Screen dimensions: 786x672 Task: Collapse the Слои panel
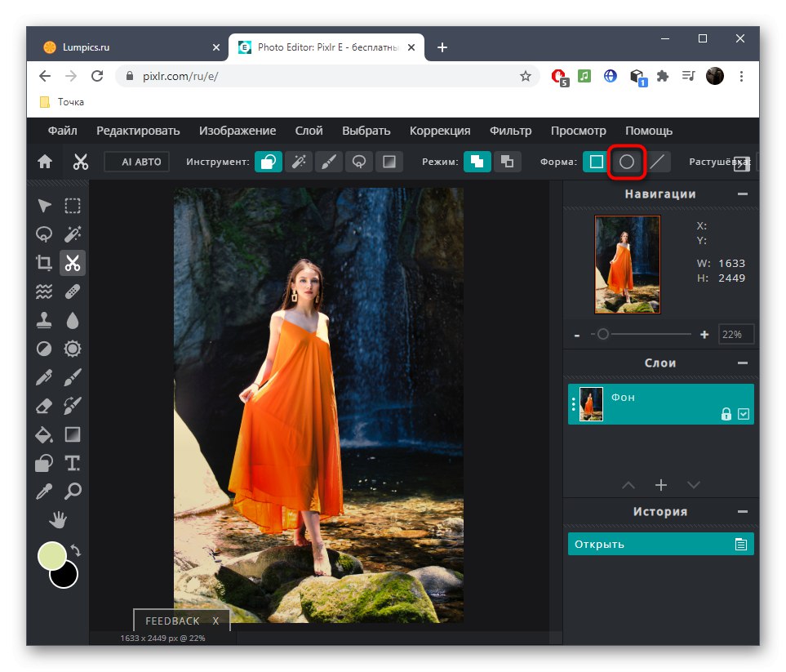[742, 363]
